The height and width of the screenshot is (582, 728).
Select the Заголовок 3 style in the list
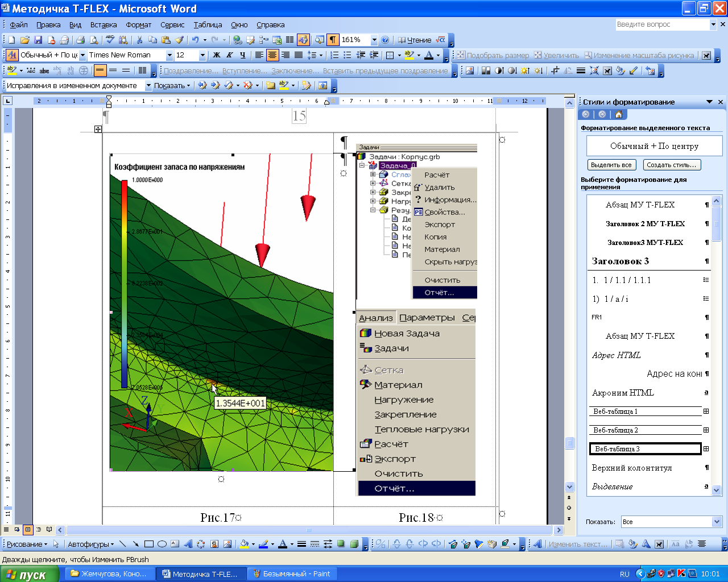click(621, 261)
